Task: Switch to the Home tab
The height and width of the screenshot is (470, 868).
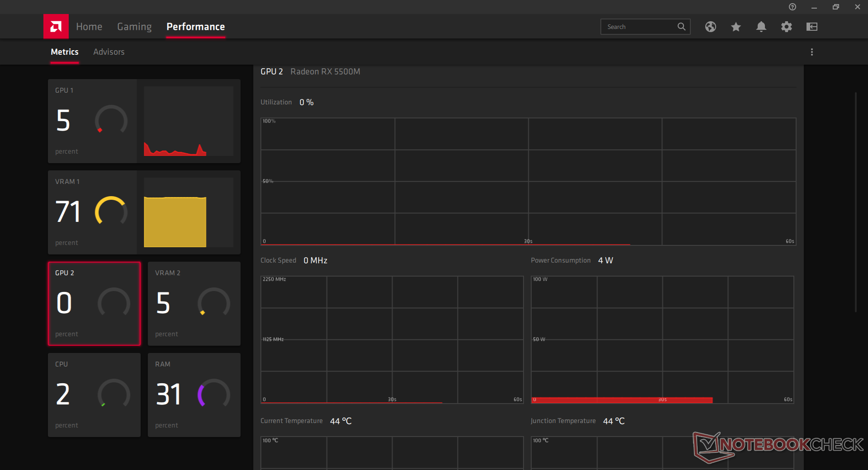Action: pyautogui.click(x=89, y=27)
